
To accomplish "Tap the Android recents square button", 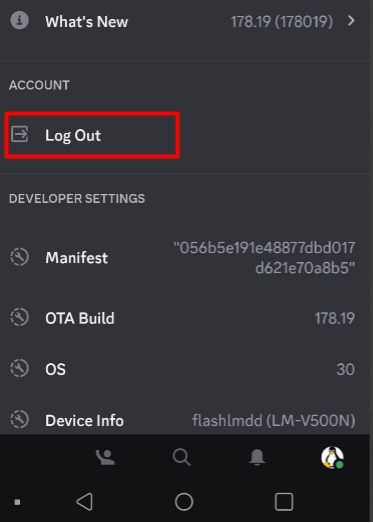I will 284,502.
